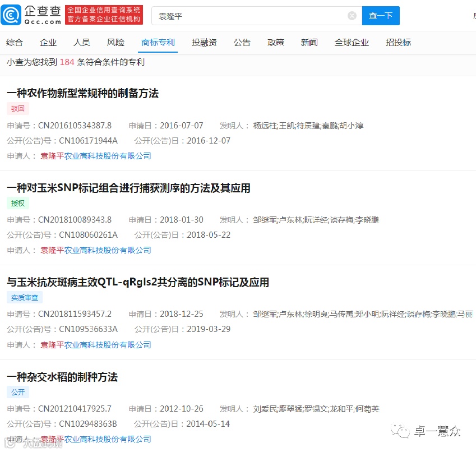Switch to the 企业 tab
476x452 pixels.
pos(48,43)
